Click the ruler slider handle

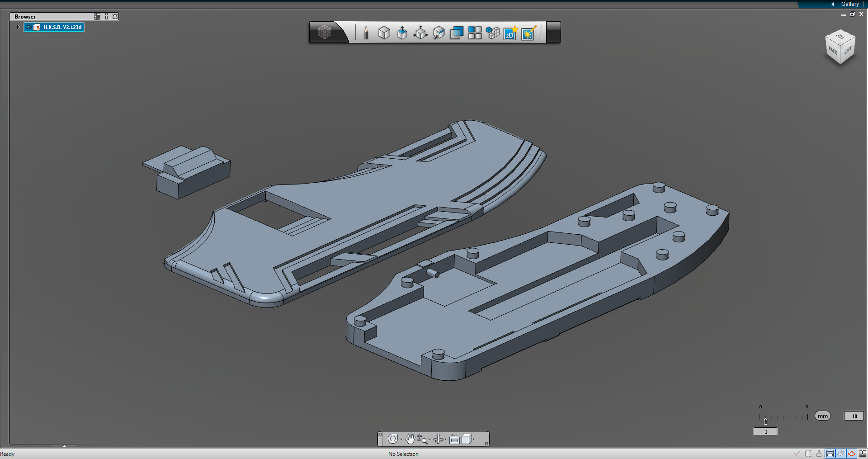pyautogui.click(x=765, y=421)
